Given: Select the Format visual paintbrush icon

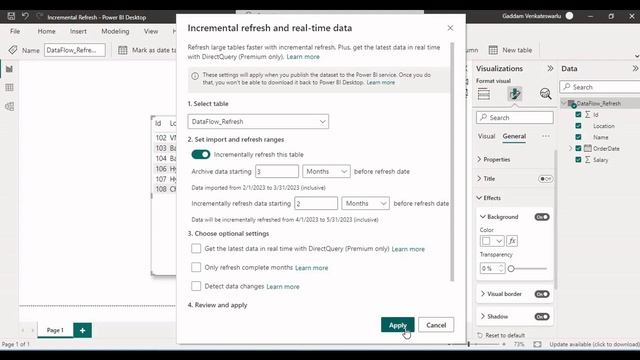Looking at the screenshot, I should coord(515,94).
